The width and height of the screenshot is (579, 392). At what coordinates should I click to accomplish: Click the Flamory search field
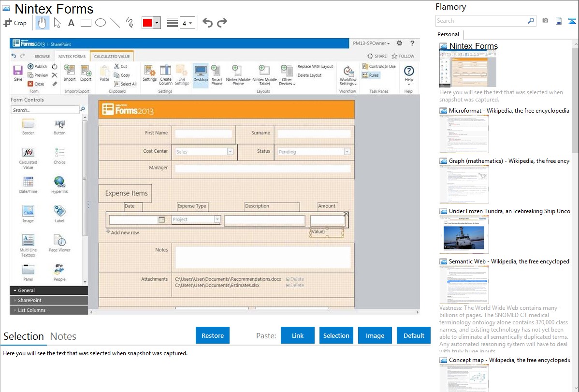click(x=481, y=21)
